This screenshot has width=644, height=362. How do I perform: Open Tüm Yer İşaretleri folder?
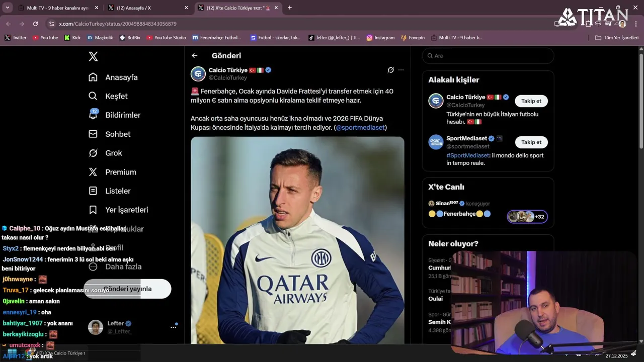click(x=616, y=38)
